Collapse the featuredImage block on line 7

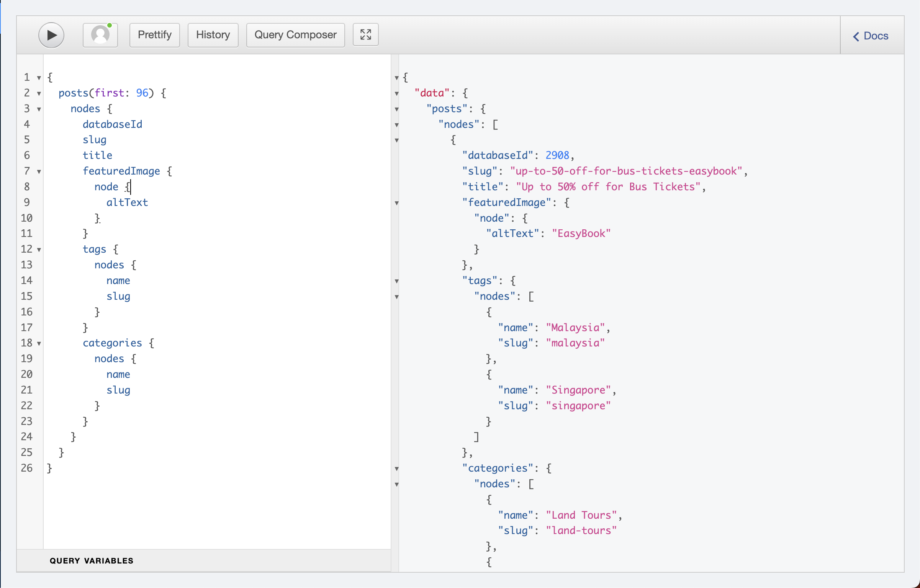click(x=39, y=172)
